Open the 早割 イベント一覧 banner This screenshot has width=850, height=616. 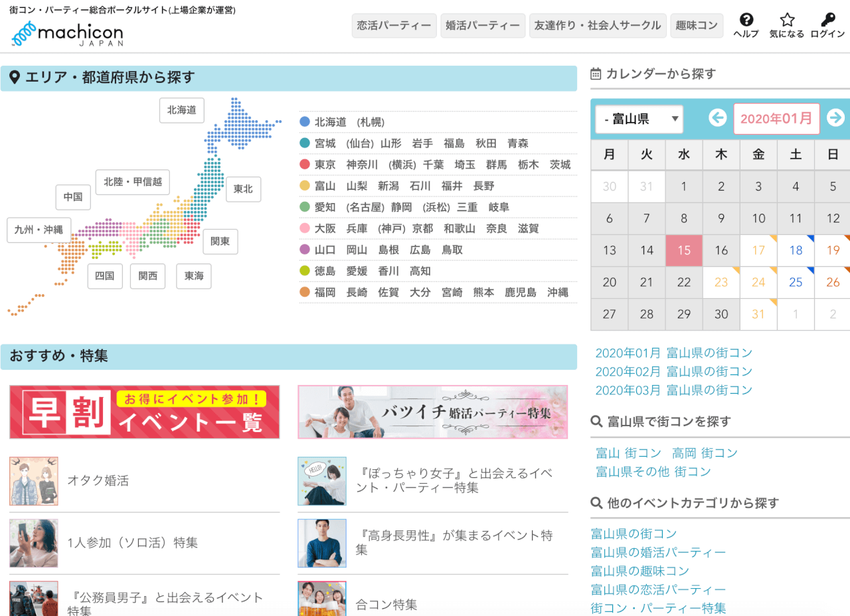pyautogui.click(x=145, y=412)
